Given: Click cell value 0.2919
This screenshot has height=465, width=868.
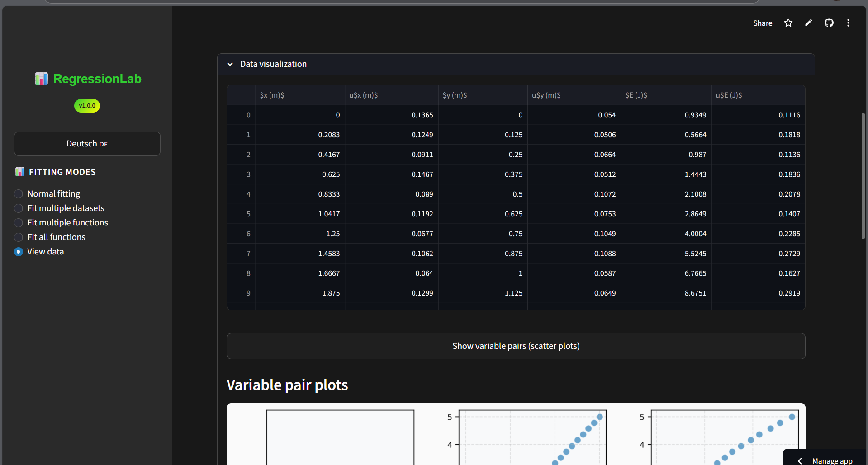Looking at the screenshot, I should pos(759,293).
